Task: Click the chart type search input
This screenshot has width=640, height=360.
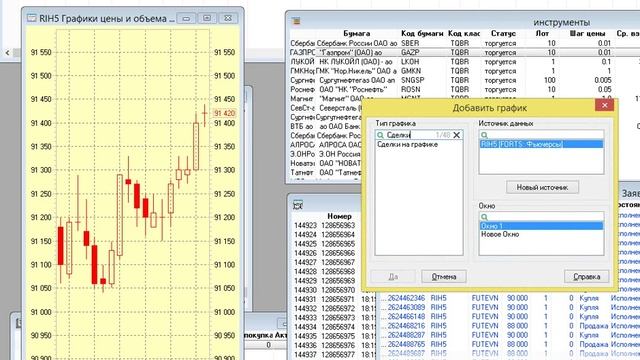Action: (419, 135)
